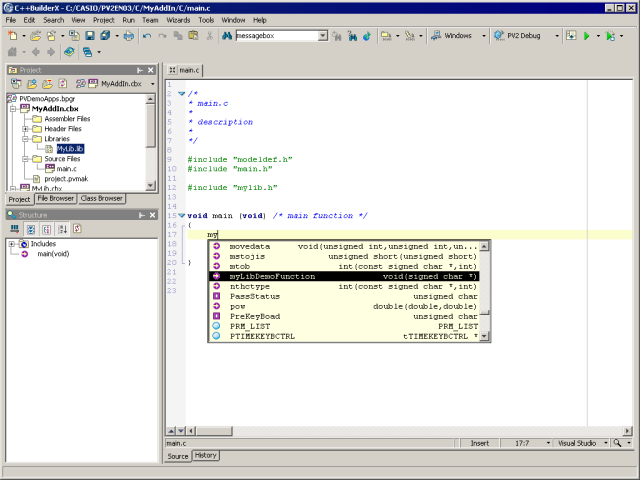Click the Debug project play icon

coord(610,36)
